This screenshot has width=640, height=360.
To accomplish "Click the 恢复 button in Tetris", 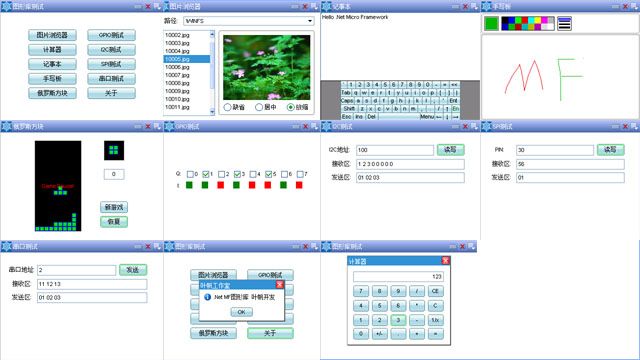I will 114,222.
